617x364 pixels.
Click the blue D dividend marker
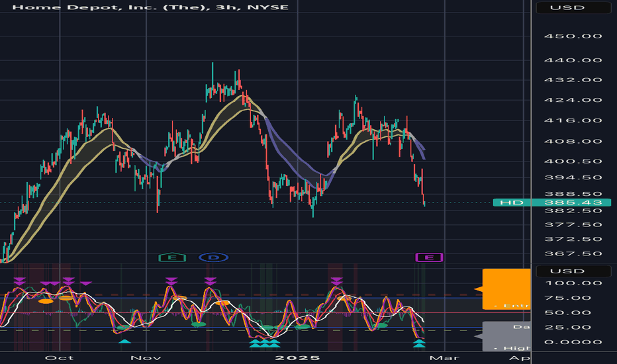pyautogui.click(x=214, y=257)
